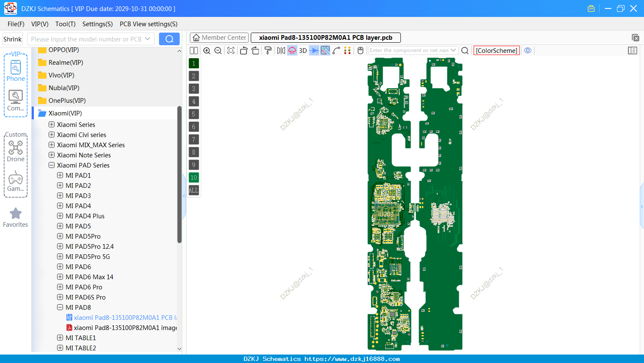Toggle the diode symbol tool

tap(314, 50)
